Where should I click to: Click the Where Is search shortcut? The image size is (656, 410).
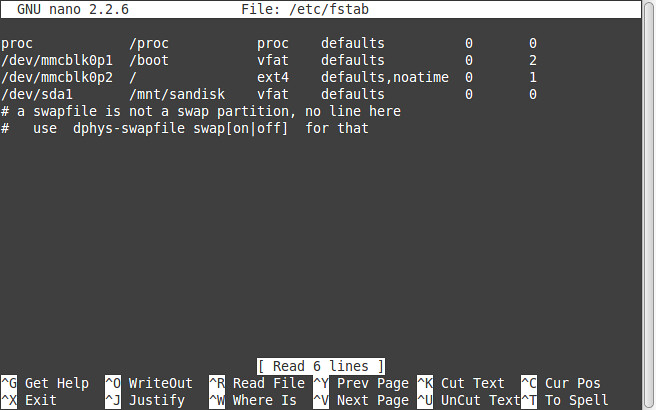264,400
